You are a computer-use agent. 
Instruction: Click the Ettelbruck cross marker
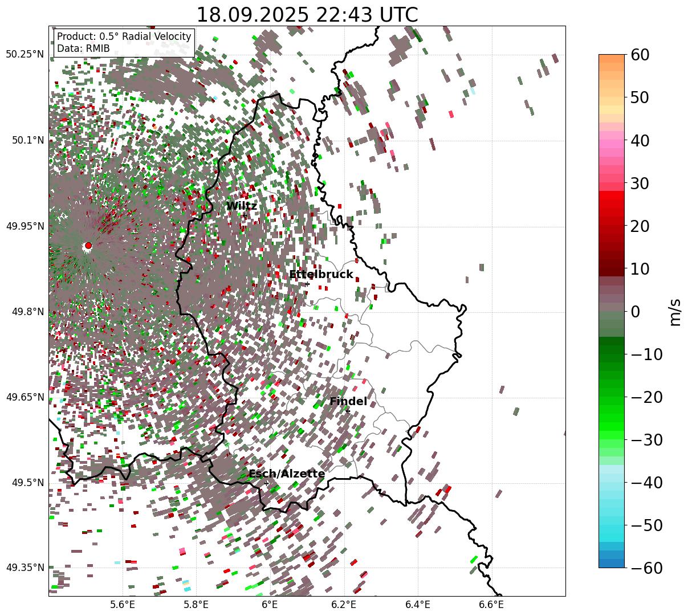coord(308,284)
